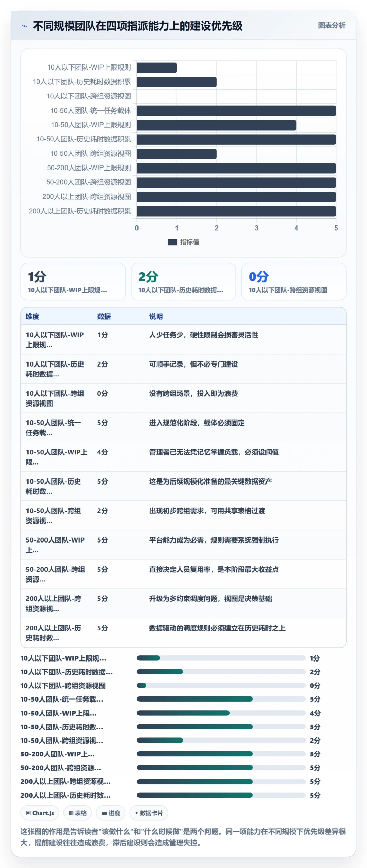Click the progress bar for 200人以上团队-历史耗时数…
Image resolution: width=367 pixels, height=868 pixels.
click(221, 795)
